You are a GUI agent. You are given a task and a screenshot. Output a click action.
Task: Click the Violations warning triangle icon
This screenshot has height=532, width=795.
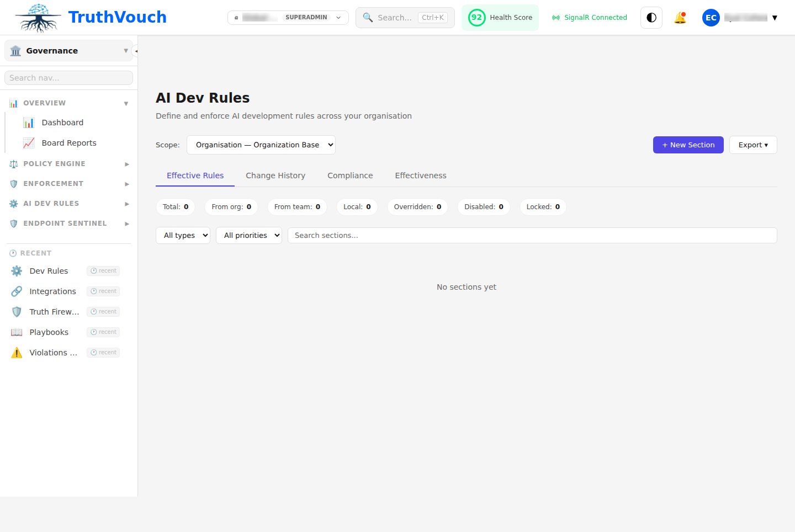pos(17,352)
